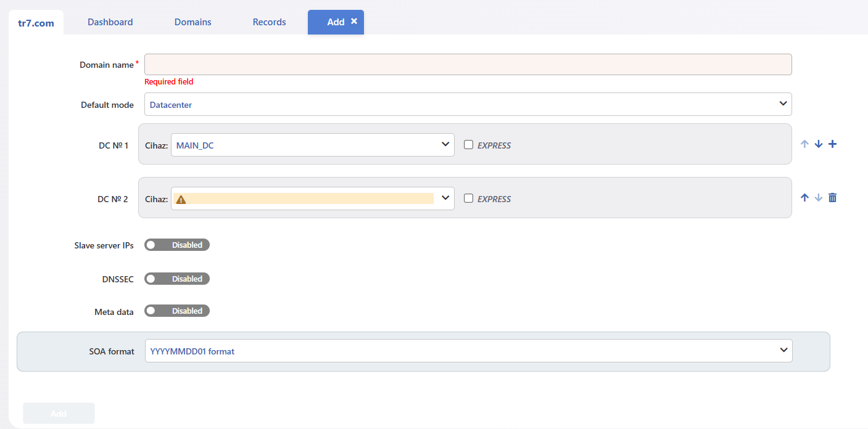Screen dimensions: 868x429
Task: Click the DC № 1 disabled up arrow
Action: tap(804, 144)
